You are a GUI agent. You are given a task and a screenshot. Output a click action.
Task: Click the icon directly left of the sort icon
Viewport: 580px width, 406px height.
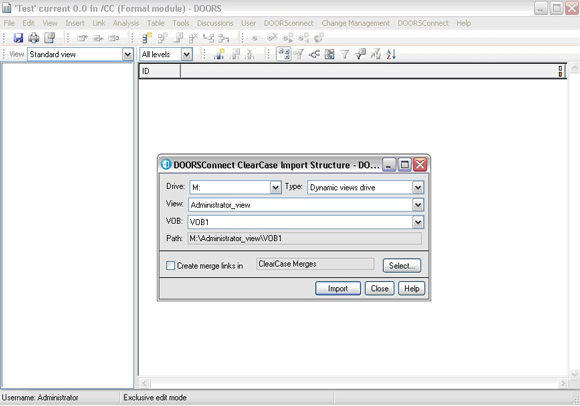click(375, 54)
